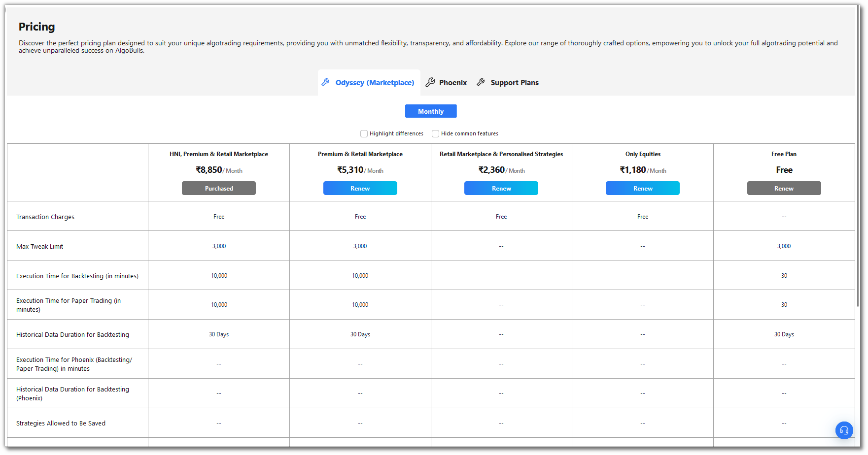
Task: Select the Only Equities plan heading
Action: [643, 154]
